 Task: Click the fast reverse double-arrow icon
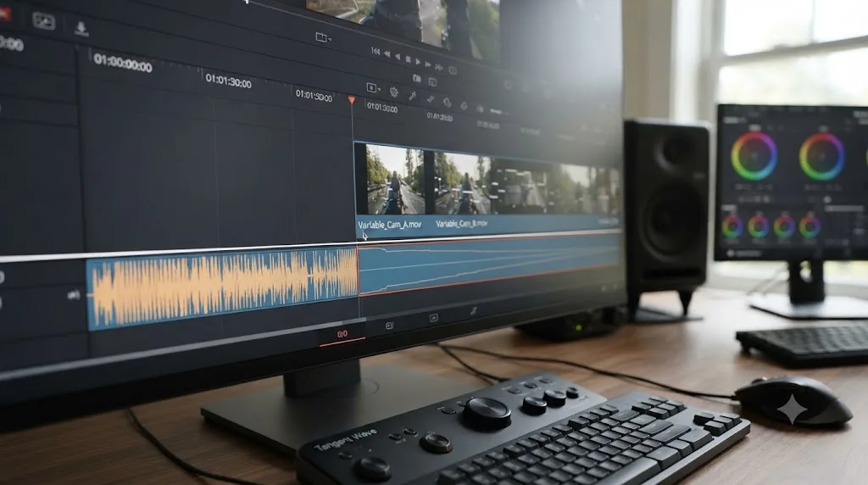(387, 54)
